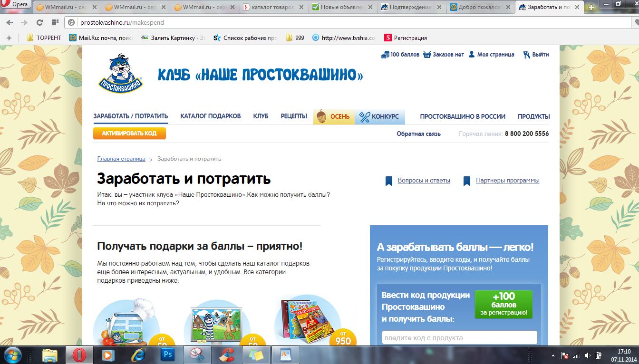Image resolution: width=639 pixels, height=364 pixels.
Task: Open РЕЦЕПТЫ menu item
Action: pos(294,116)
